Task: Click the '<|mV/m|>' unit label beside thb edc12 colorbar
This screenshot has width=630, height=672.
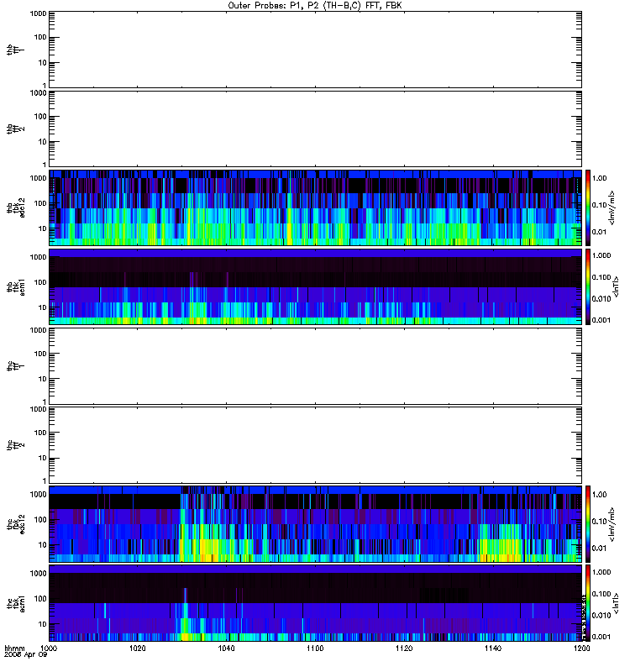Action: tap(612, 207)
